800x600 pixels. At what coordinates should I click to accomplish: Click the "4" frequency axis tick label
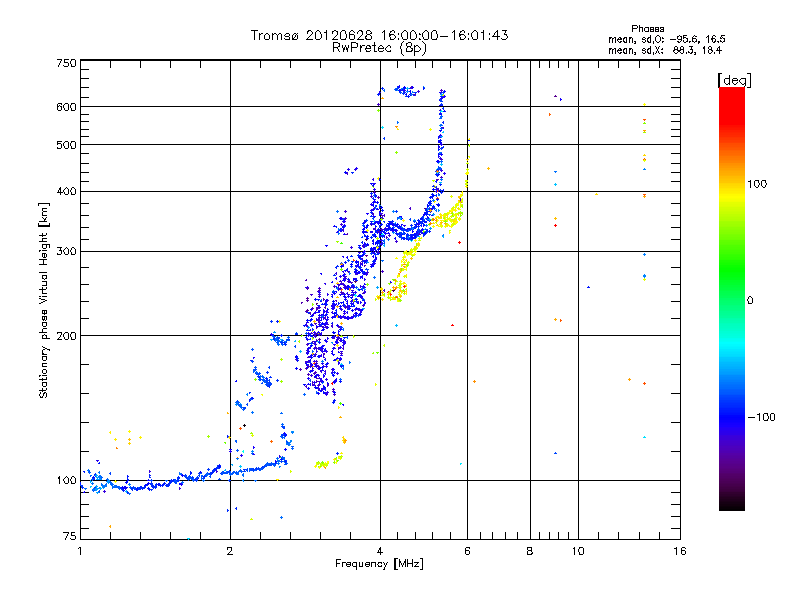tap(380, 551)
